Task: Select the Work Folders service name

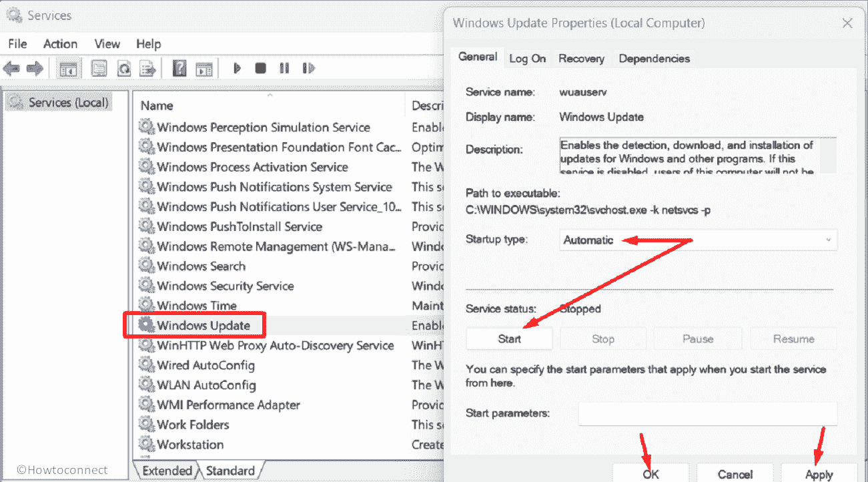Action: pos(193,425)
